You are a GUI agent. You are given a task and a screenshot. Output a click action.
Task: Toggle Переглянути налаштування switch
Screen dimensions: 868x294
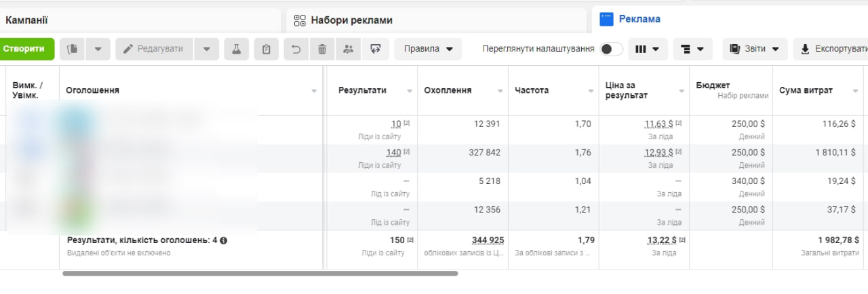tap(611, 49)
